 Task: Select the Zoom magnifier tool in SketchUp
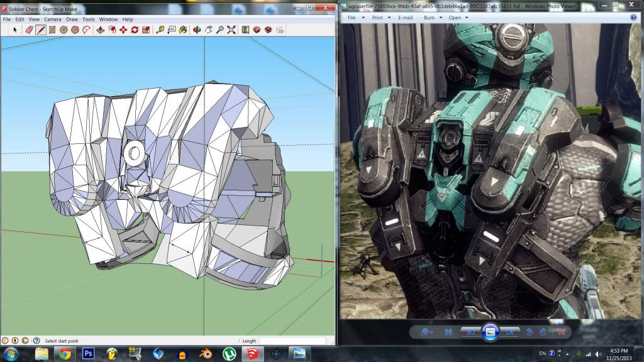coord(220,30)
